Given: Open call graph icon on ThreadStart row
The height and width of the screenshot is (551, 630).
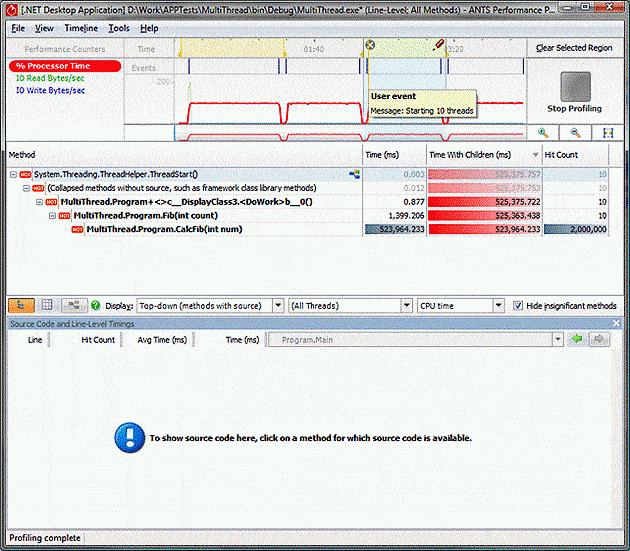Looking at the screenshot, I should click(354, 174).
